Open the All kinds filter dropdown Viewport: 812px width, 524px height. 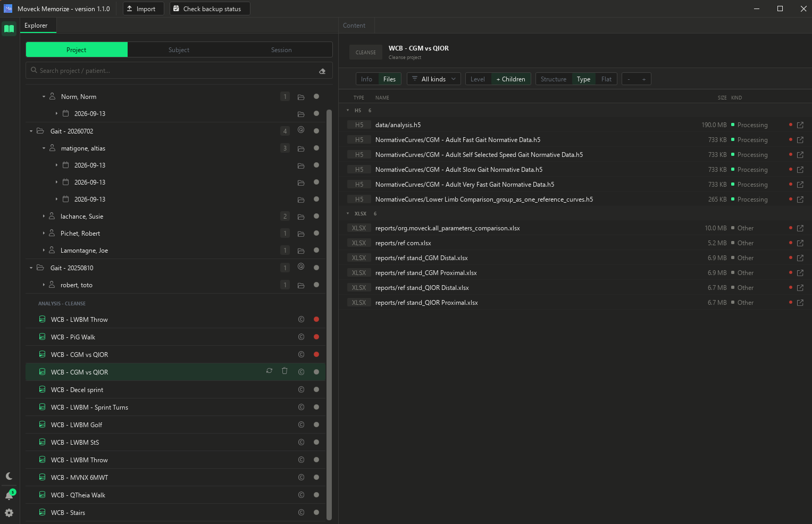click(434, 79)
